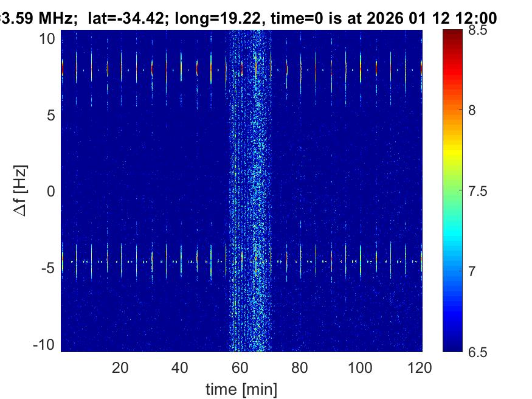The image size is (532, 399).
Task: Click the y-axis tick label 0
Action: [52, 192]
